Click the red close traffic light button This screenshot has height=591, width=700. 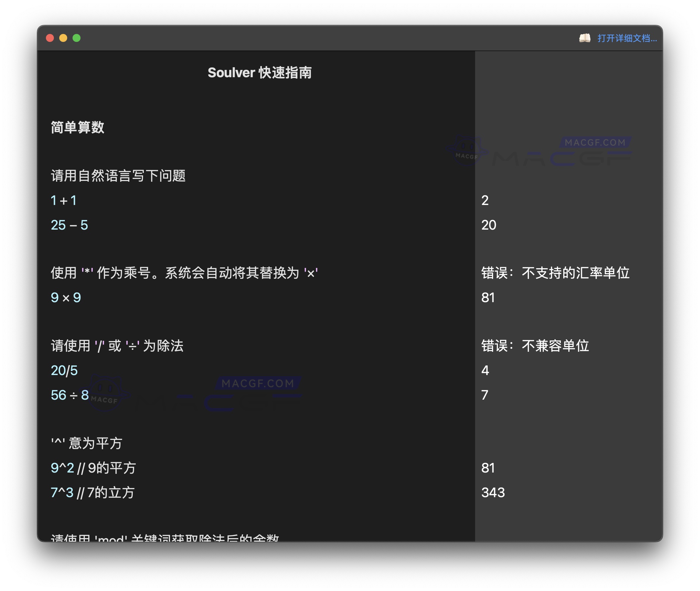coord(50,38)
